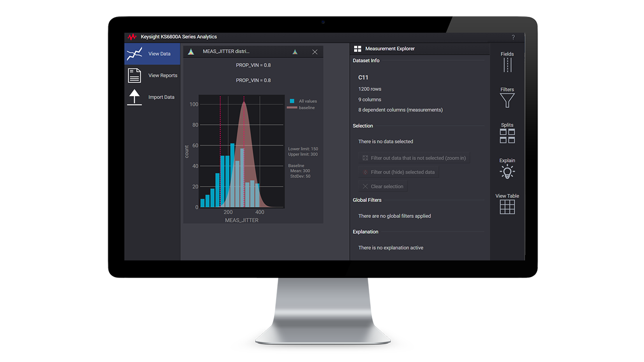Click the Clear selection button
644x362 pixels.
383,186
